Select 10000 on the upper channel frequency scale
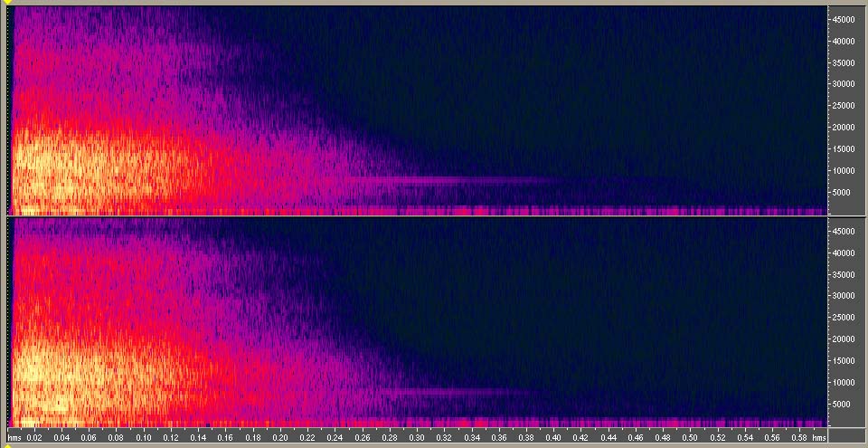The height and width of the screenshot is (448, 868). click(x=844, y=171)
